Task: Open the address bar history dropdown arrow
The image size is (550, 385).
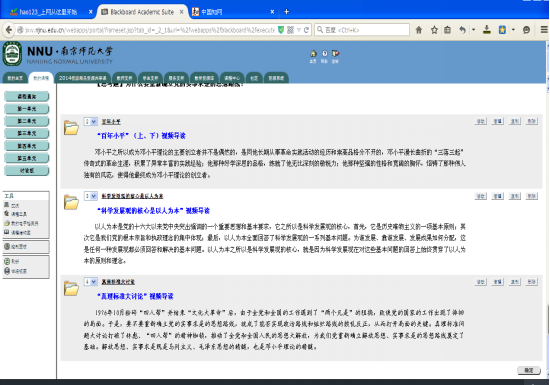Action: click(x=299, y=30)
